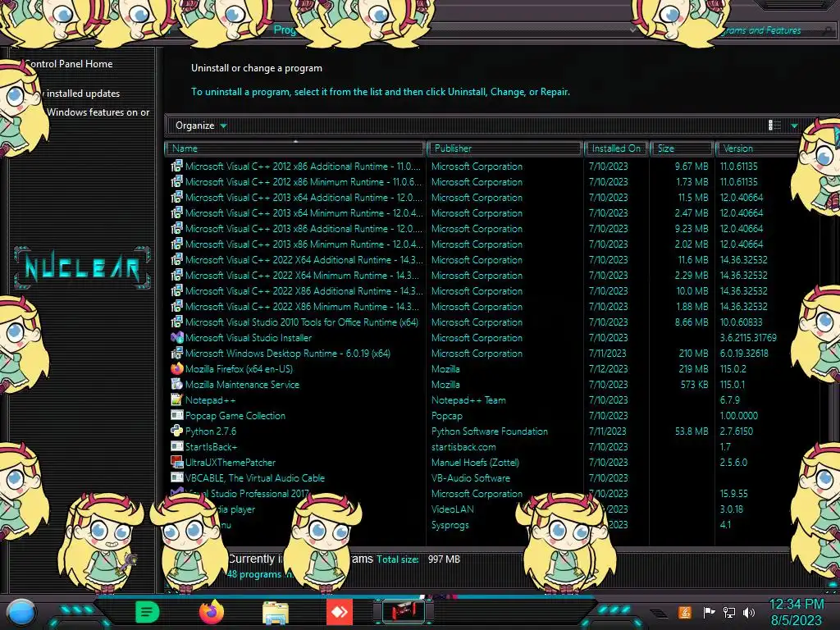Click the network tray icon
Screen dimensions: 840x630
tap(729, 612)
